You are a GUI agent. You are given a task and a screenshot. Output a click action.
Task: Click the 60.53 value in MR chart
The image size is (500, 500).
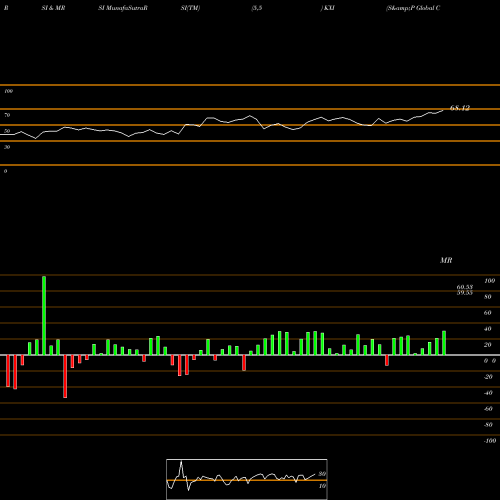tap(465, 287)
